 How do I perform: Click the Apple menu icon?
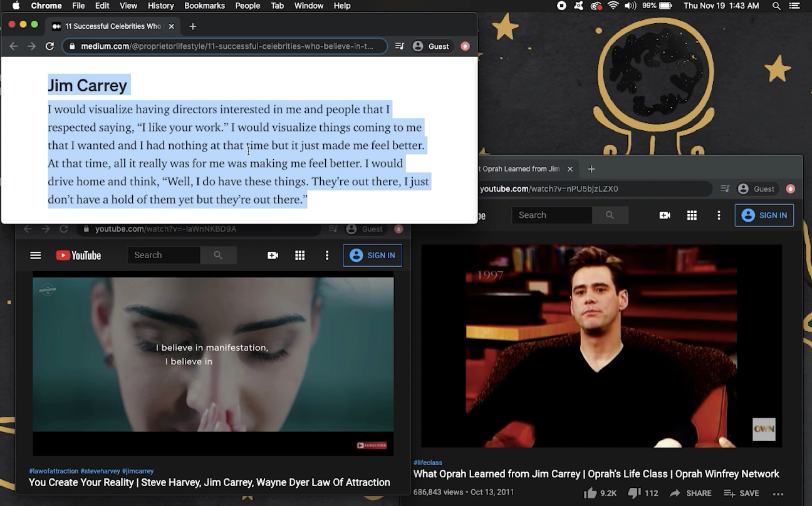pos(16,6)
